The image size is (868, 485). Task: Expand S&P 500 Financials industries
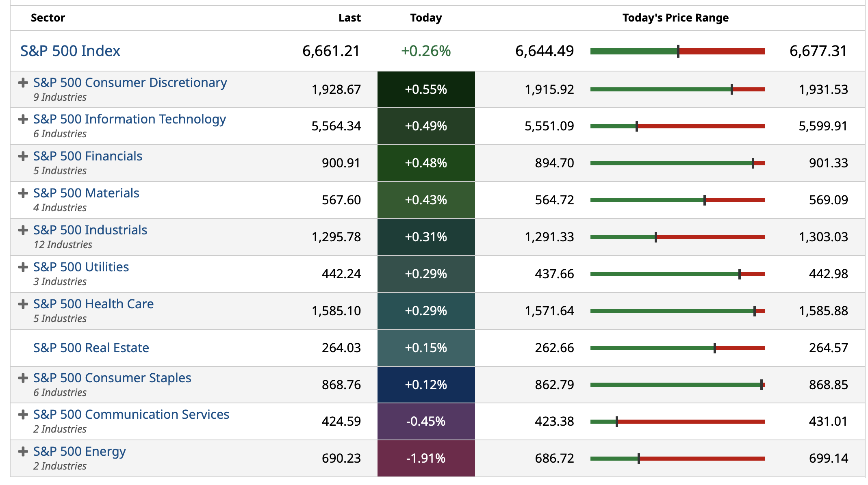23,156
